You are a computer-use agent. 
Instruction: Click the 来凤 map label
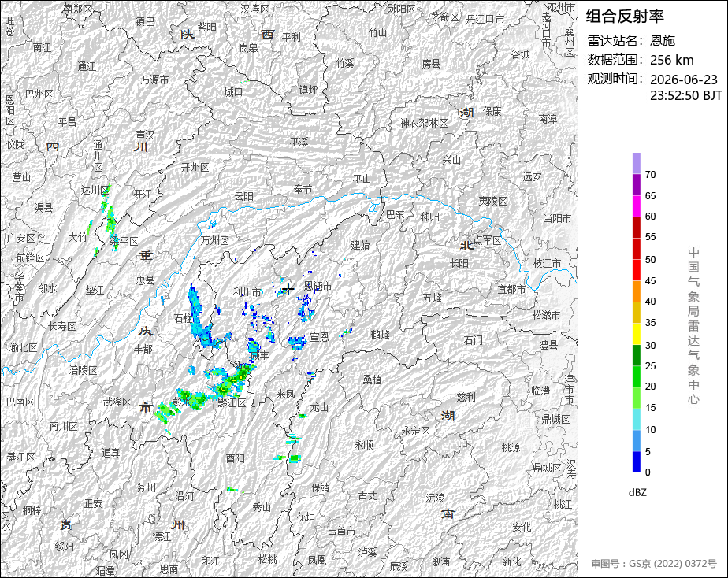(285, 395)
